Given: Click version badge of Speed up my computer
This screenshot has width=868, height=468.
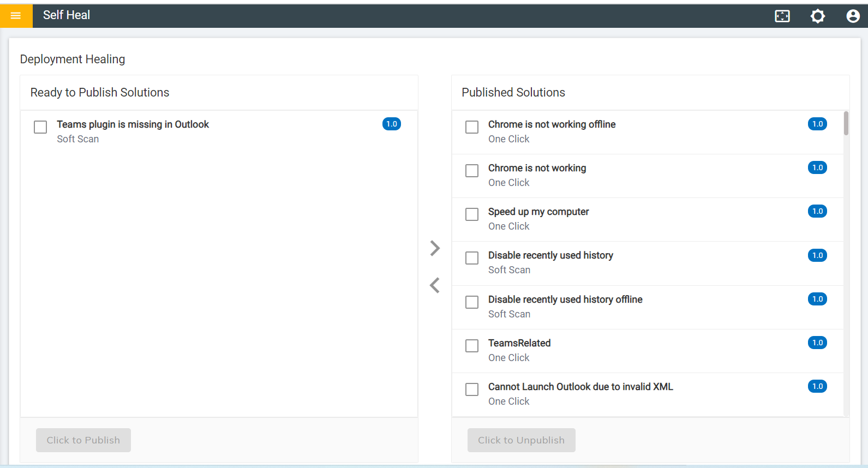Looking at the screenshot, I should pos(817,212).
